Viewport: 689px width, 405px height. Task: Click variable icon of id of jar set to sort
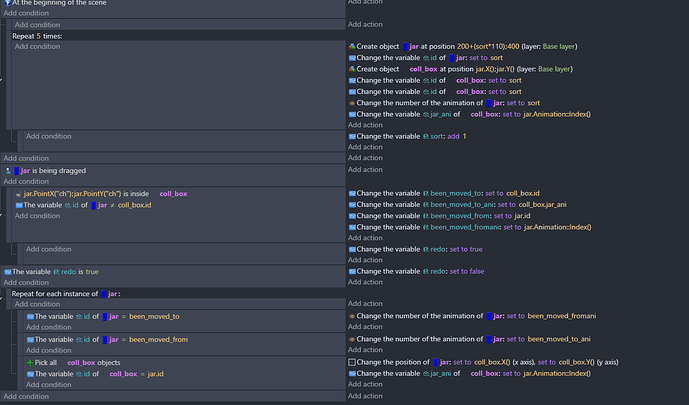pos(352,58)
